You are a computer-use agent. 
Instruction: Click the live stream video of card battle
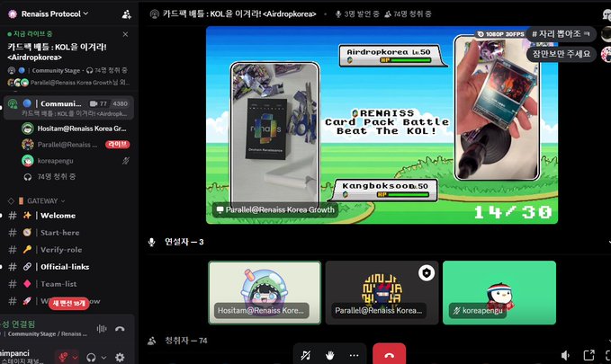382,125
